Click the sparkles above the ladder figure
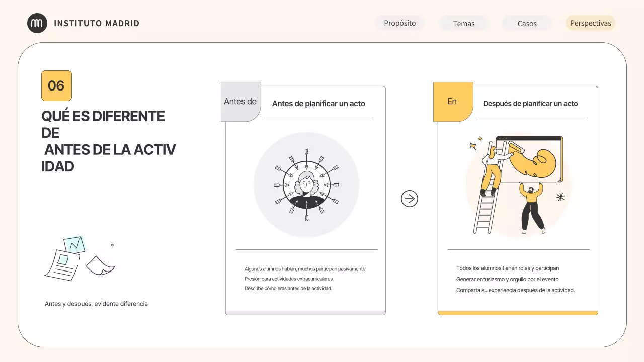 tap(476, 142)
